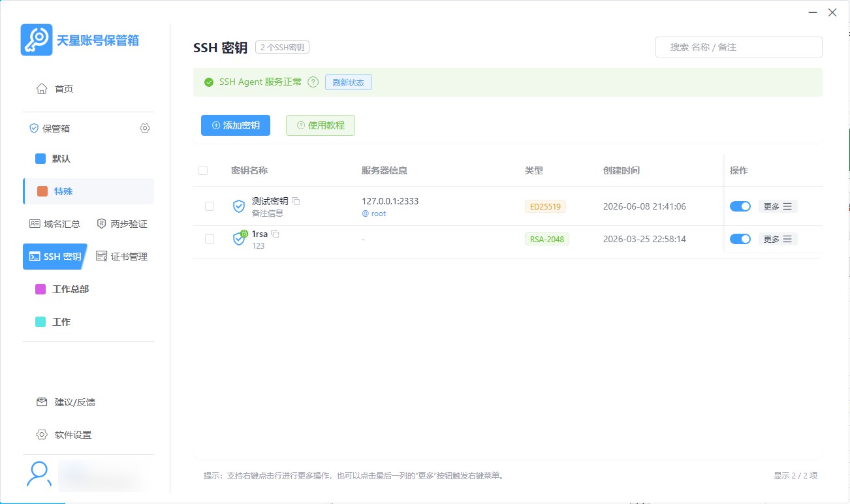The width and height of the screenshot is (850, 504).
Task: Click the 添加密钥 button
Action: [x=236, y=125]
